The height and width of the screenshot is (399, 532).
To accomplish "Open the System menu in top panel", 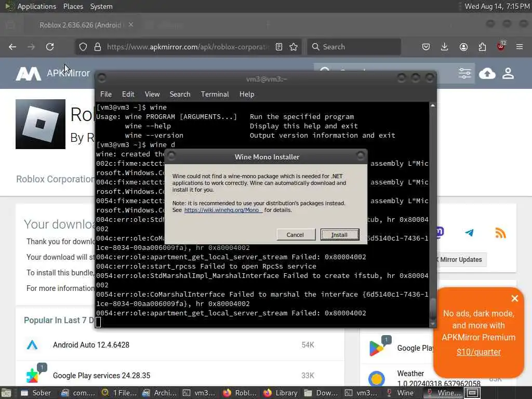I will [101, 6].
